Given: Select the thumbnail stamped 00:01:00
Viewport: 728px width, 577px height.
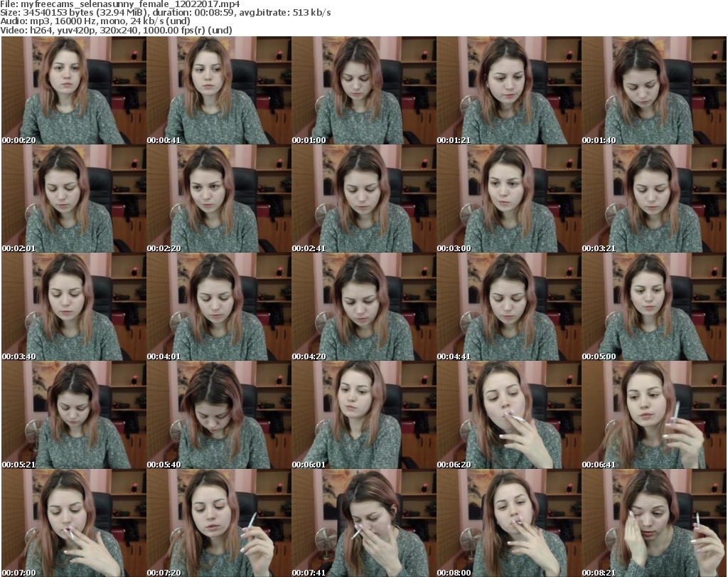Looking at the screenshot, I should (363, 90).
